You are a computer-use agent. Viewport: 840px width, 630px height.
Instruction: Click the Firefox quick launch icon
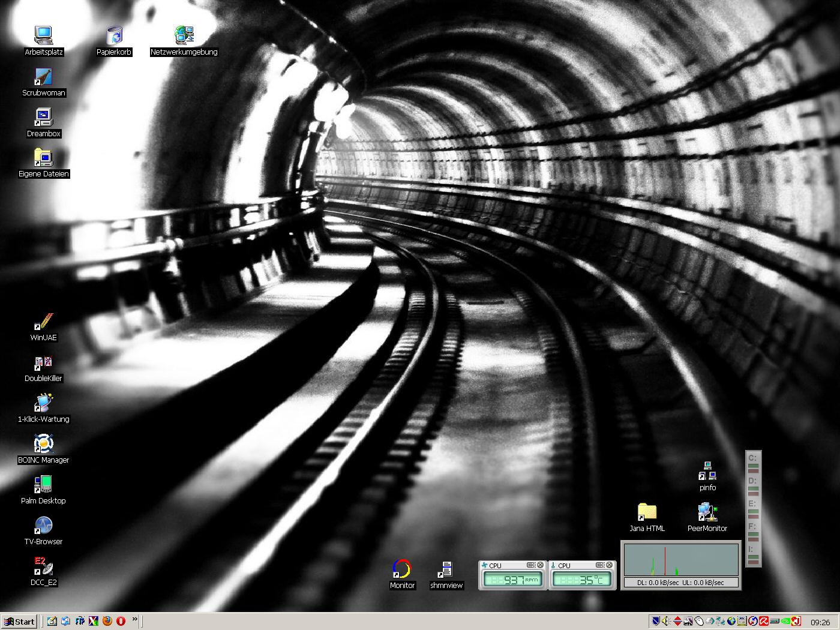[107, 621]
